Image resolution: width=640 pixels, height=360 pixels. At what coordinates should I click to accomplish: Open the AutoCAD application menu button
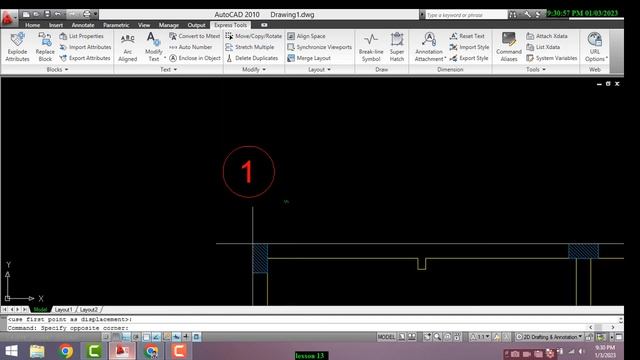click(x=9, y=18)
